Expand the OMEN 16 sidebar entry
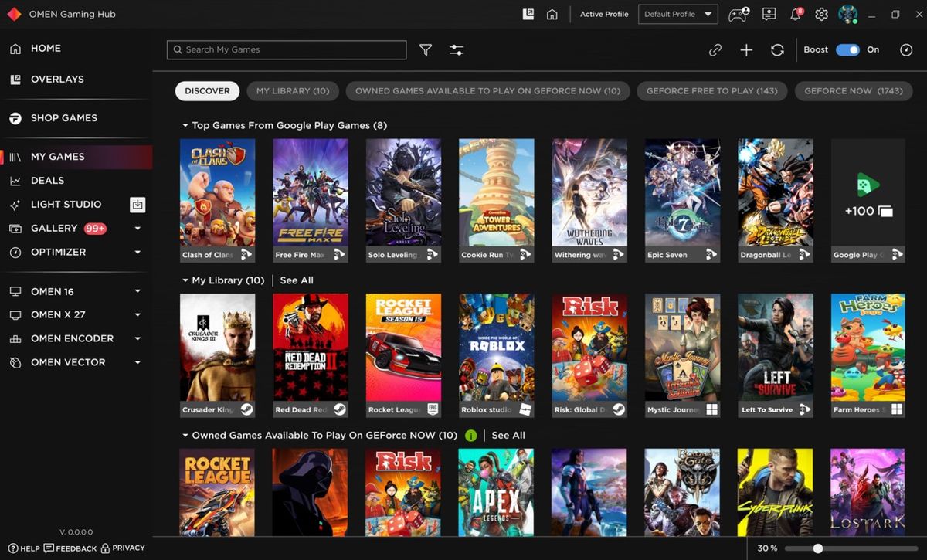 pyautogui.click(x=137, y=291)
